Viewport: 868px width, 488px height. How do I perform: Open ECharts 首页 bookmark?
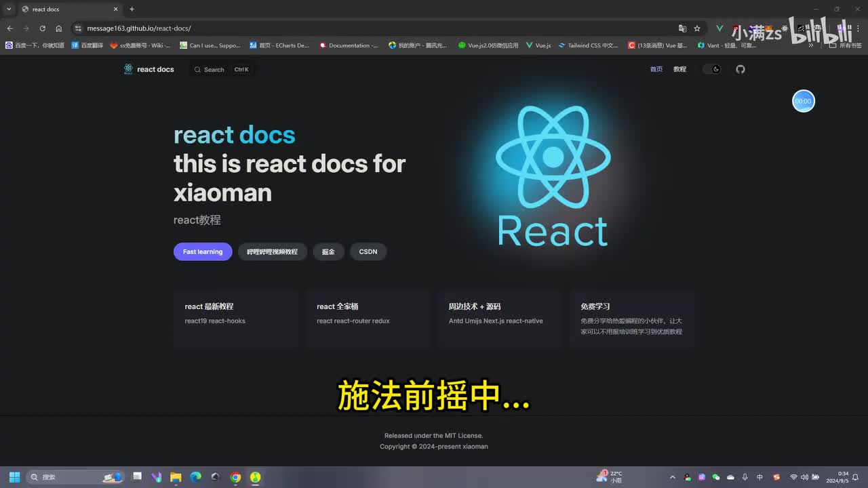(x=279, y=45)
